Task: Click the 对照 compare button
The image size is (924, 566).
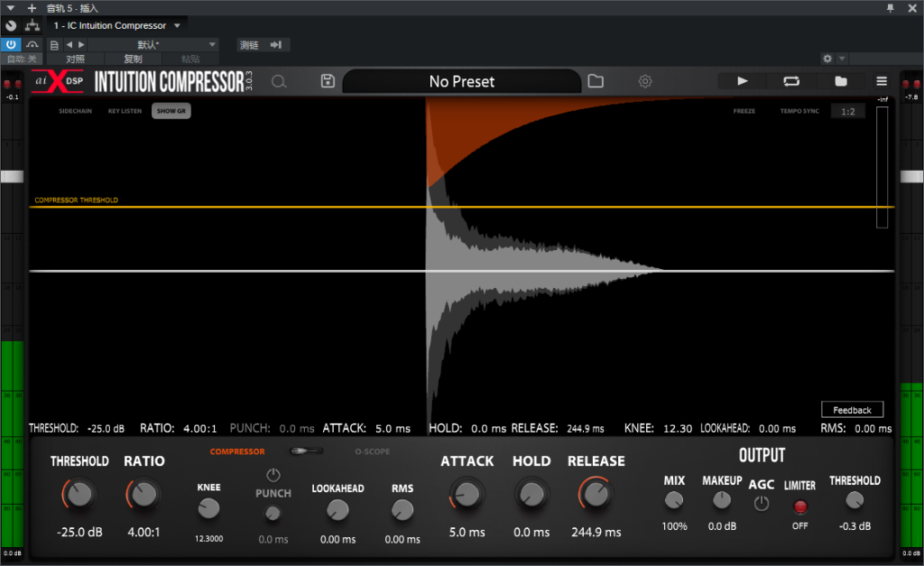Action: pyautogui.click(x=76, y=59)
